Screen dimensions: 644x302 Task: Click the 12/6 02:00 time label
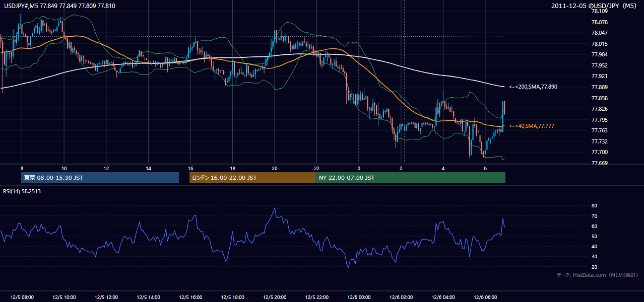point(401,297)
